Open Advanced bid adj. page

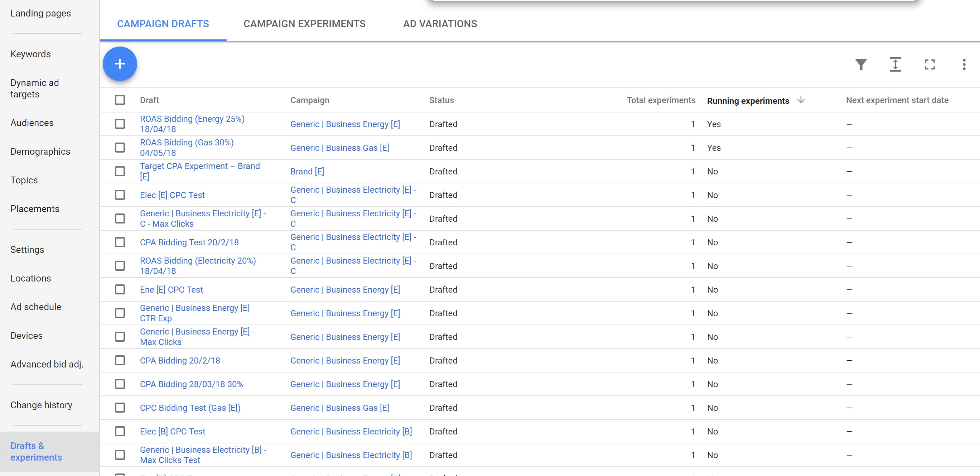(47, 364)
